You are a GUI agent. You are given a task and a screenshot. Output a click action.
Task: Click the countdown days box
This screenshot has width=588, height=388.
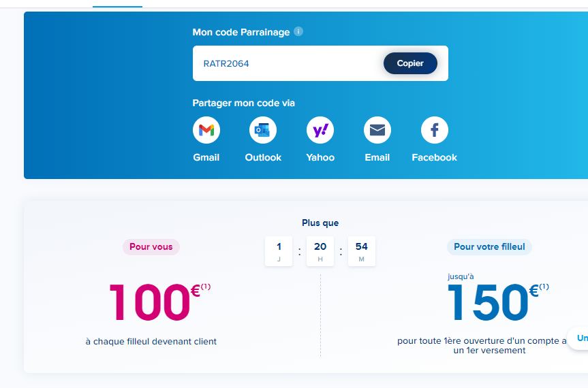(279, 250)
